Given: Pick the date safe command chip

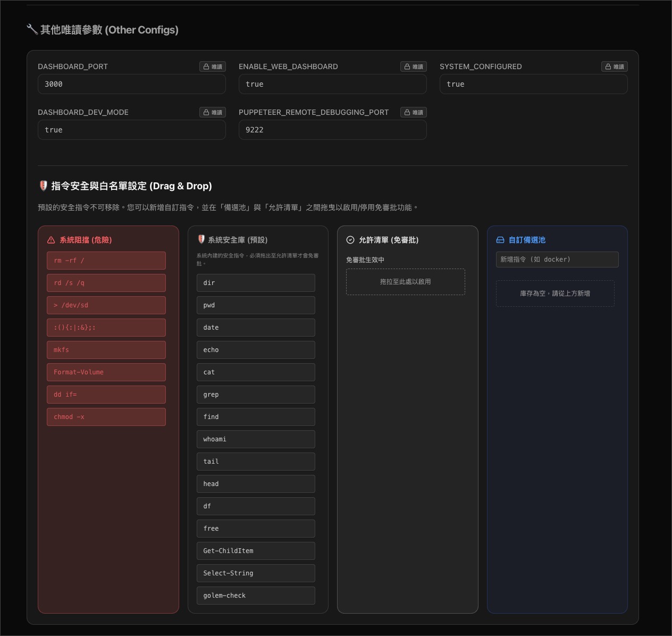Looking at the screenshot, I should tap(256, 328).
